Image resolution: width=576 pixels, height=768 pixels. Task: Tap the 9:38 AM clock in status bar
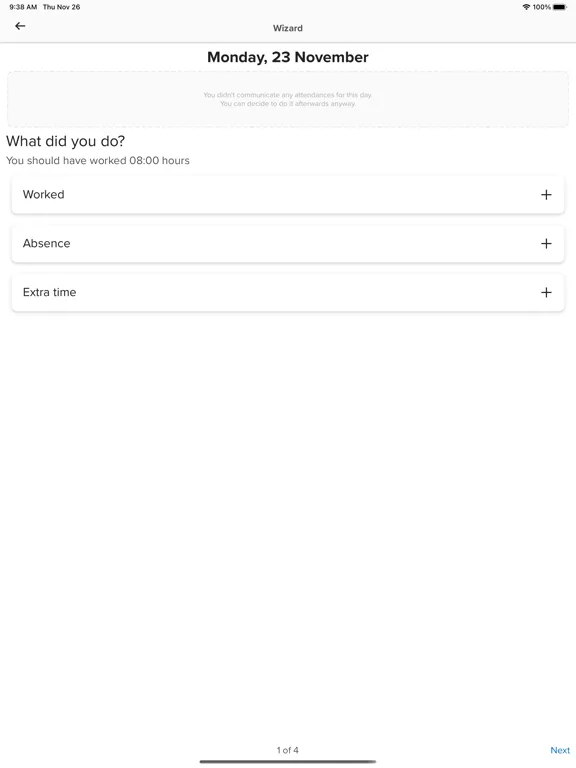tap(23, 7)
